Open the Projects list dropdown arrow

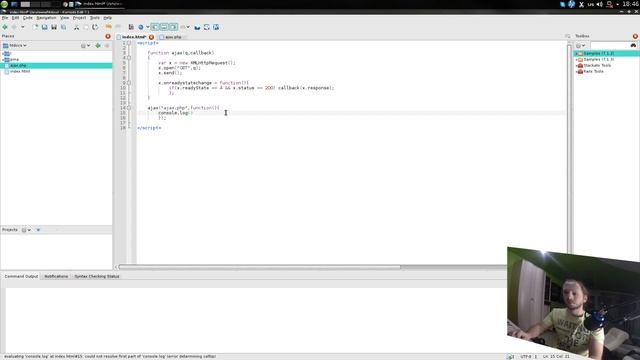[x=38, y=230]
